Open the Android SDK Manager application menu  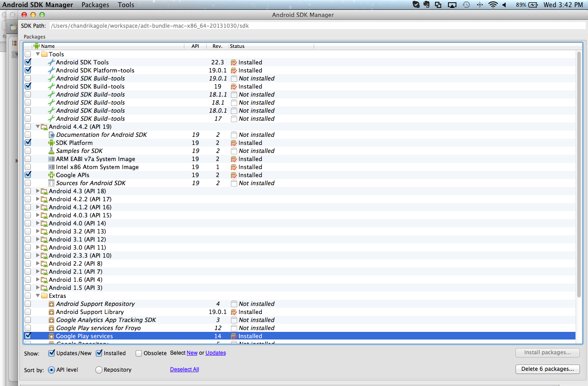(x=38, y=5)
